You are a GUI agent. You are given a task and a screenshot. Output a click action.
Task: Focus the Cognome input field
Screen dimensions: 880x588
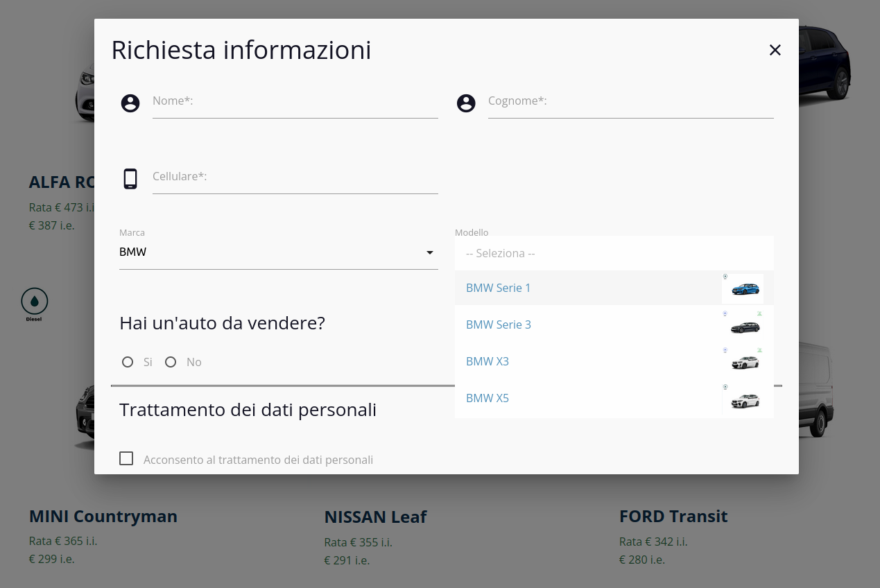pos(631,101)
